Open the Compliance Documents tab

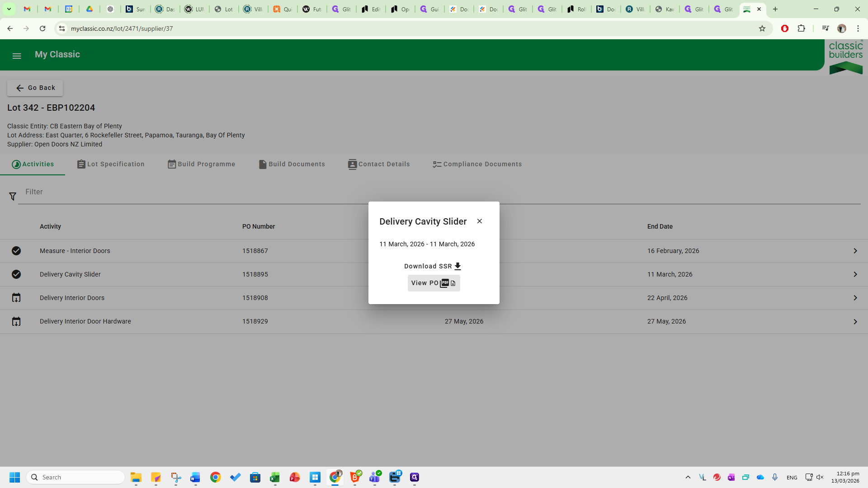(x=477, y=164)
